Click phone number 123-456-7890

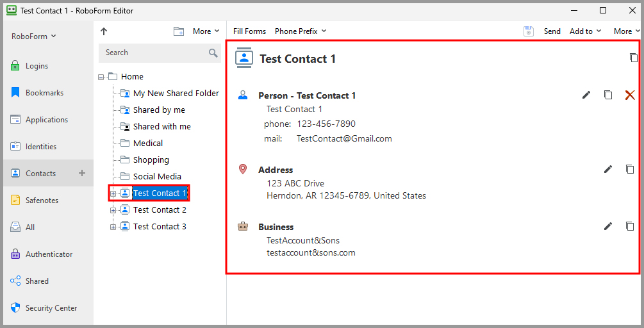[x=326, y=124]
